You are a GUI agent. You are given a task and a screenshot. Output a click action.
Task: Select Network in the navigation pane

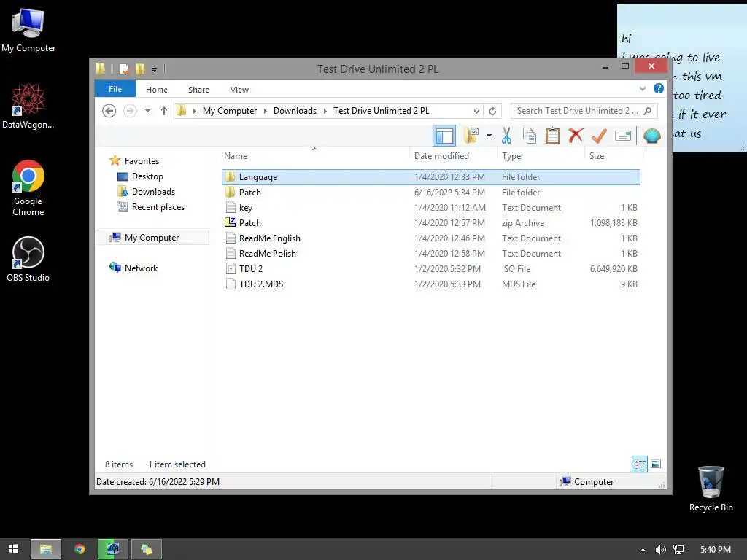[x=141, y=268]
